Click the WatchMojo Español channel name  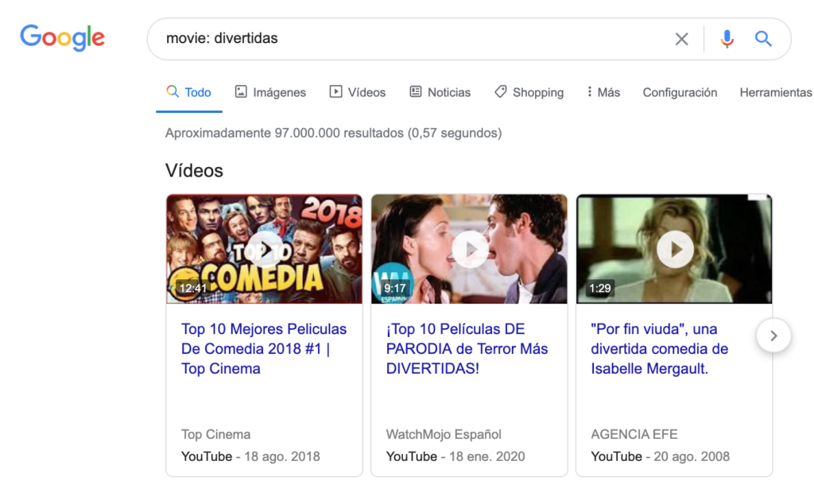[444, 434]
